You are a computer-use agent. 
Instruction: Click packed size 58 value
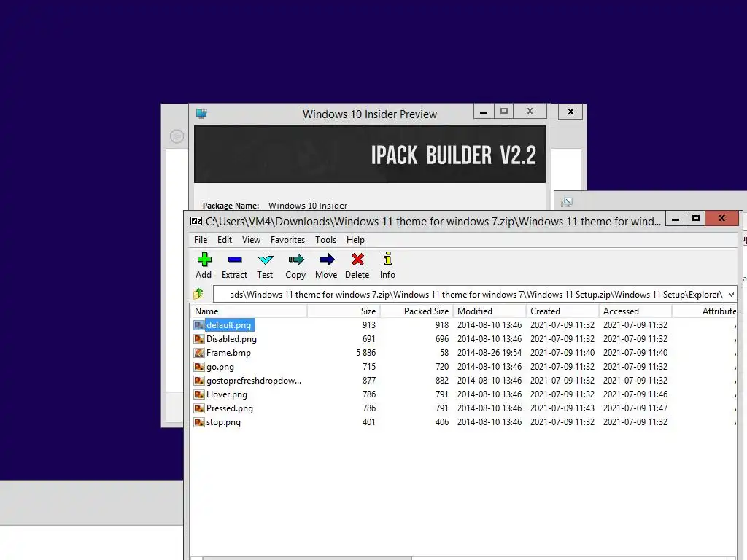tap(444, 353)
